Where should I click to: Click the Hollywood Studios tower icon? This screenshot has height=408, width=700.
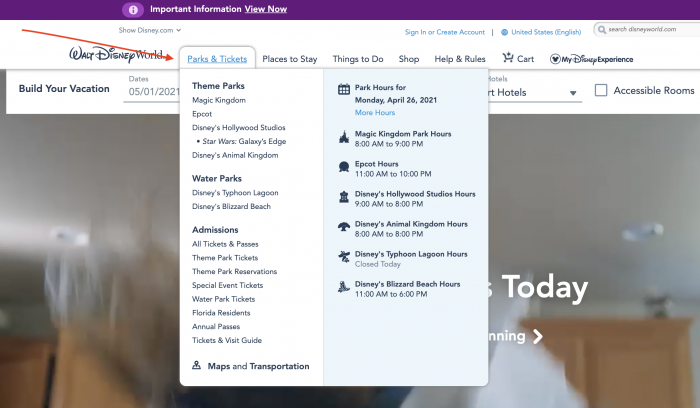point(344,197)
